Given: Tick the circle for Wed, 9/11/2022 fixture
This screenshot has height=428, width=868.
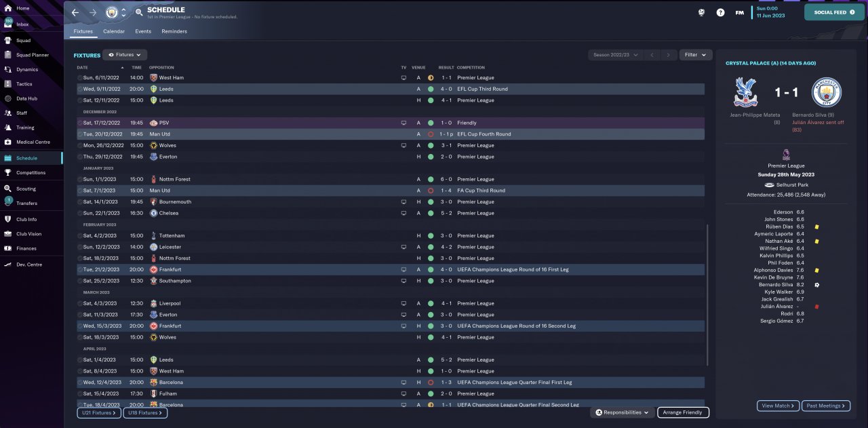Looking at the screenshot, I should (80, 89).
